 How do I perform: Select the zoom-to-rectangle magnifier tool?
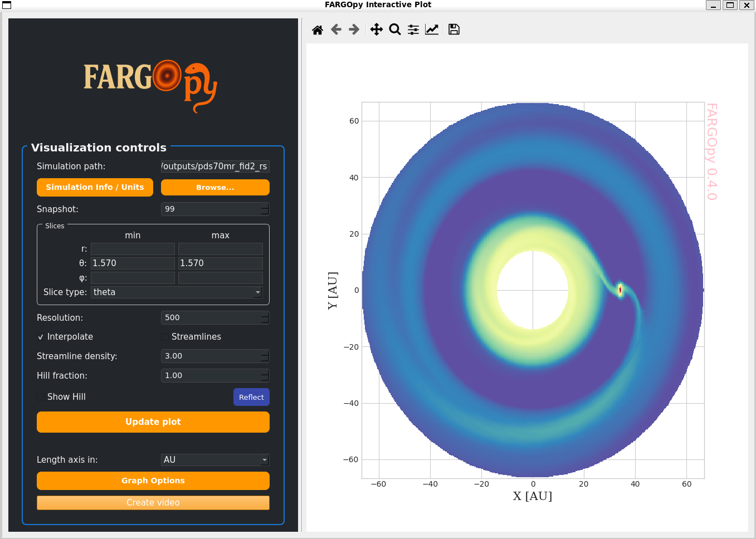(x=395, y=30)
